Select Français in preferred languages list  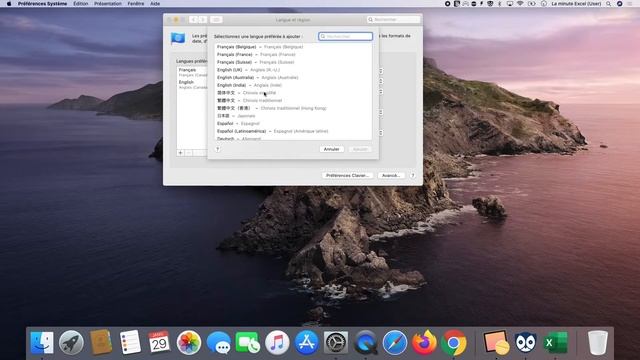(192, 72)
